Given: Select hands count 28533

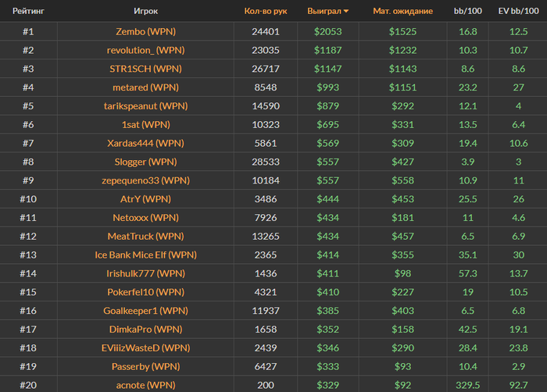Looking at the screenshot, I should click(x=266, y=162).
